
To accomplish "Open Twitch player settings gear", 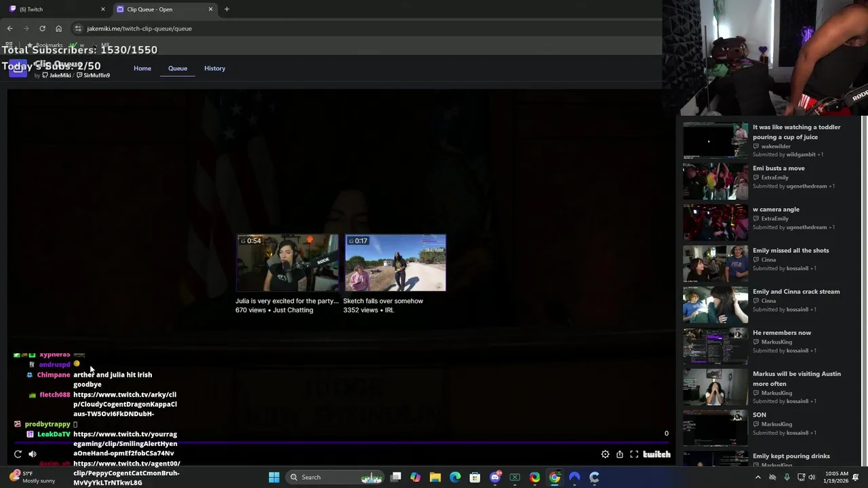I will [x=605, y=454].
